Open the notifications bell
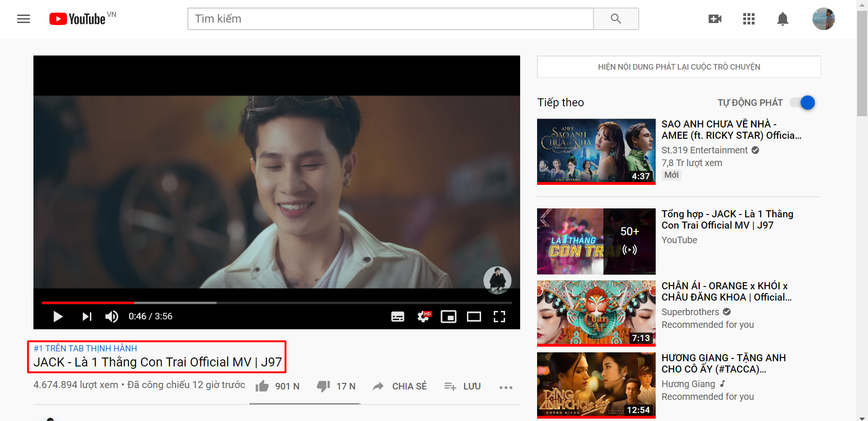Viewport: 868px width, 421px height. point(783,19)
